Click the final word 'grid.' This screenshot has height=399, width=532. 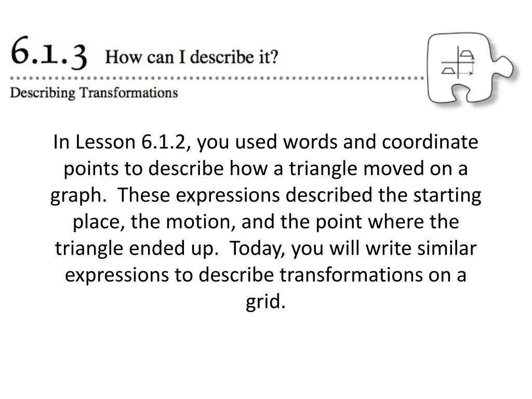point(265,302)
